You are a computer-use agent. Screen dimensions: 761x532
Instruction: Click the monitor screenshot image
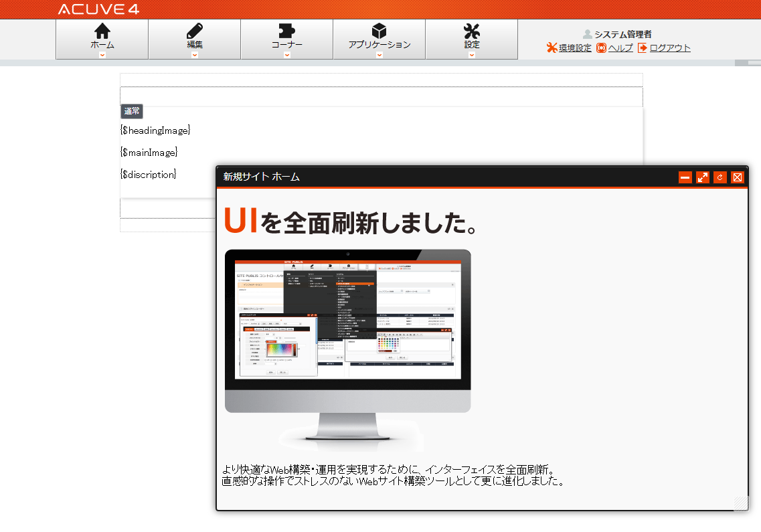point(347,351)
